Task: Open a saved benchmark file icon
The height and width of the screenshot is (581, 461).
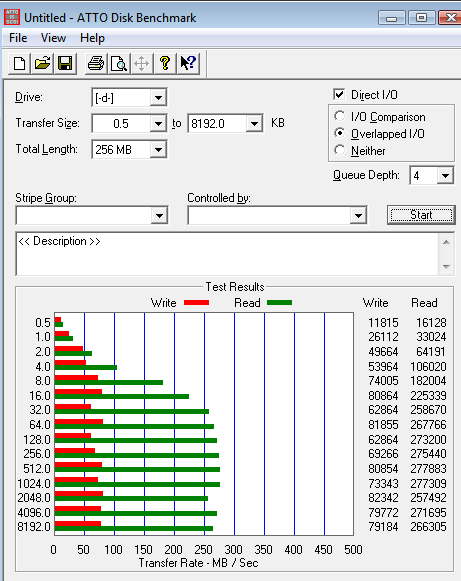Action: tap(42, 63)
